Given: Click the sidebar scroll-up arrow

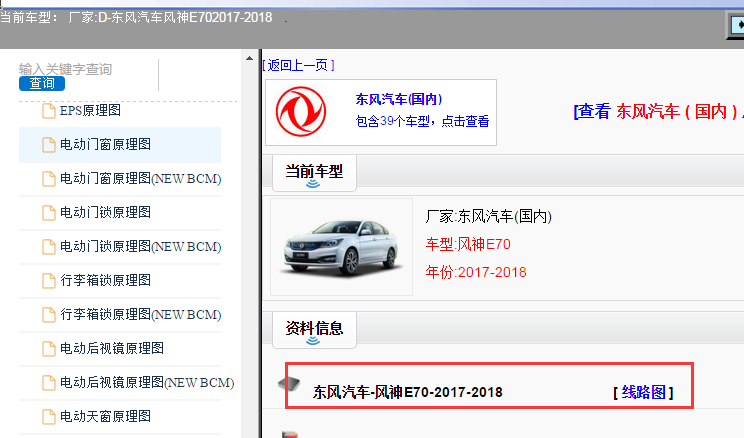Looking at the screenshot, I should [x=250, y=58].
